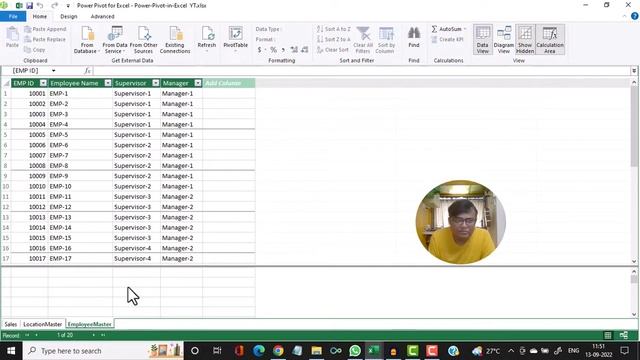Screen dimensions: 640x360
Task: Open the File tab
Action: [13, 16]
